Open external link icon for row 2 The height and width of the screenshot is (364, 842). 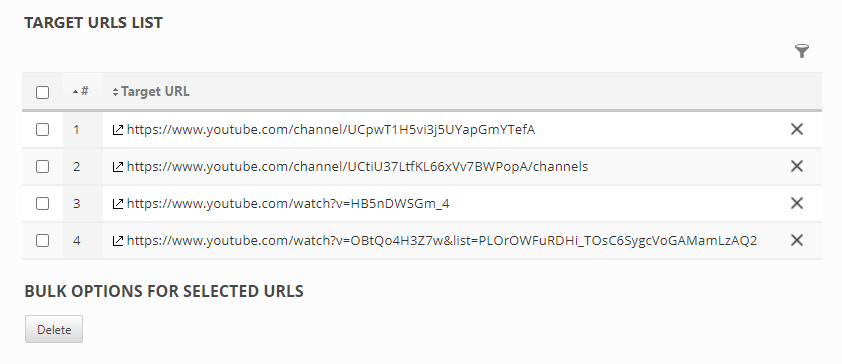coord(118,167)
